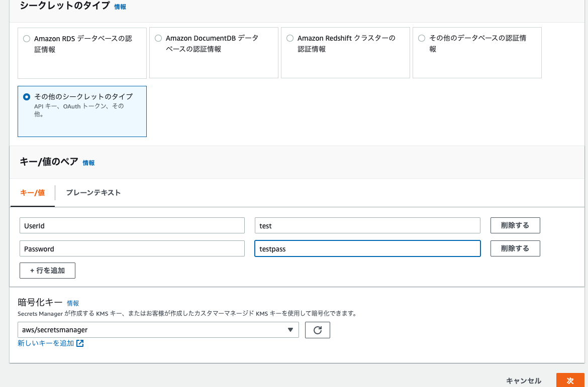Open the 情報 link next to 暗号化キー
This screenshot has height=387, width=588.
pos(73,303)
